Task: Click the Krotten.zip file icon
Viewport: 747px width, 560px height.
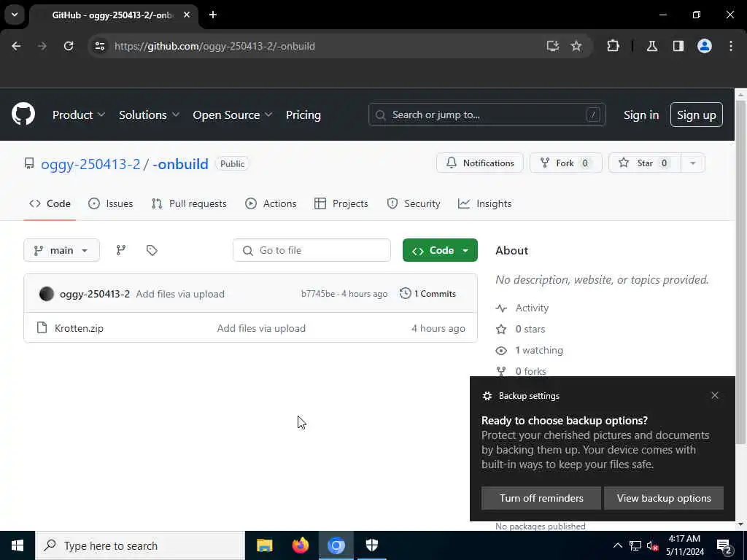Action: pos(42,327)
